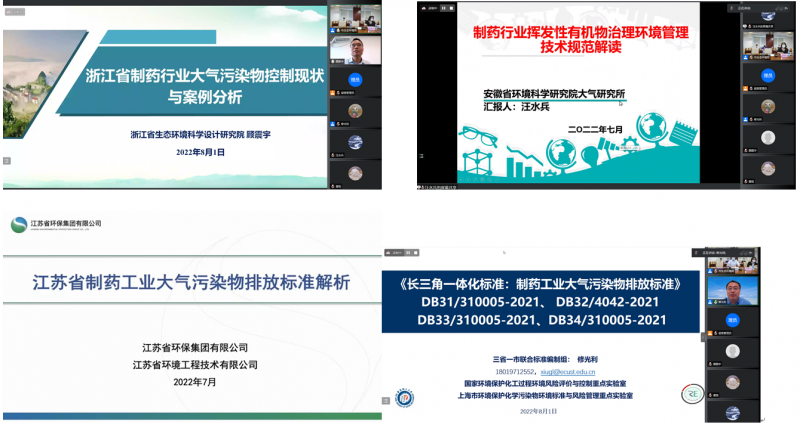Click the blue avatar circle beside the Zhejiang slide
This screenshot has width=800, height=425.
(x=354, y=79)
